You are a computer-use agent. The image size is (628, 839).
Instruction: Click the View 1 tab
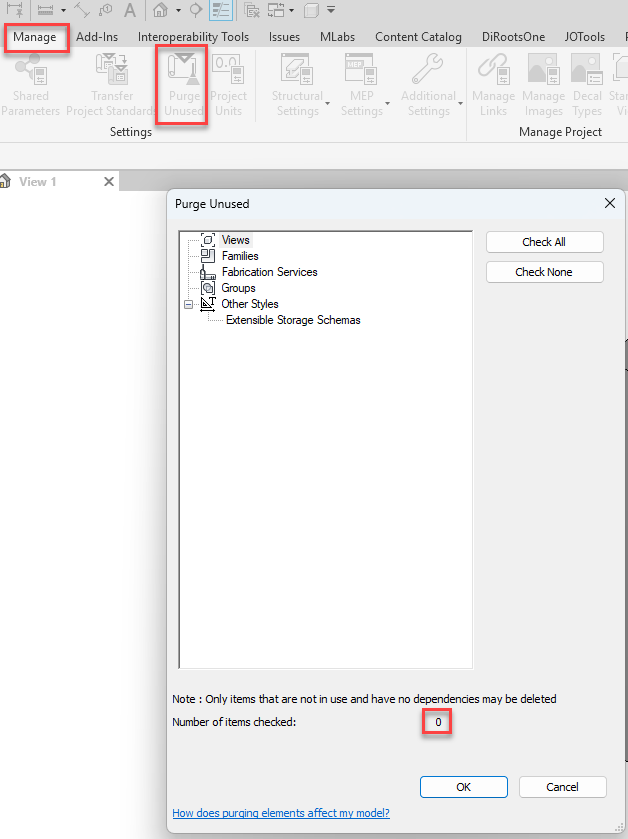(x=37, y=182)
